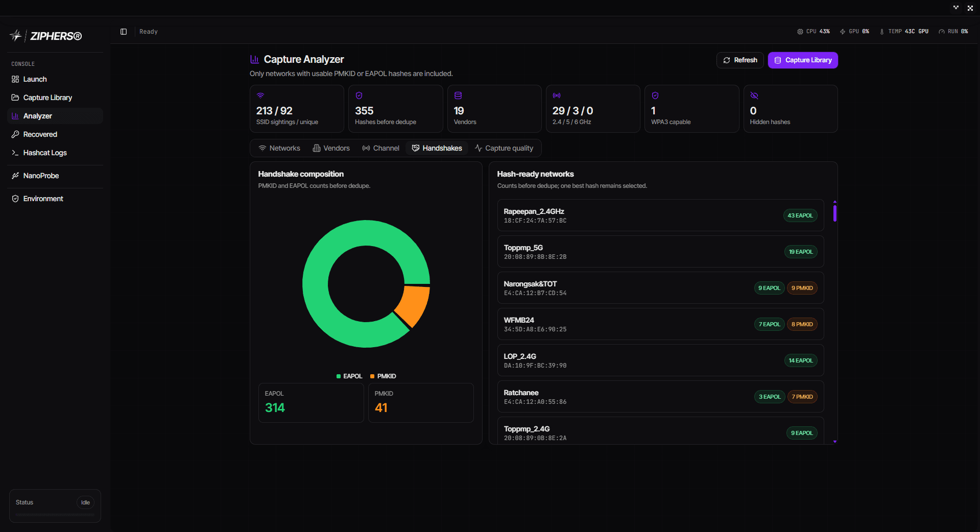Open the Channel tab
Image resolution: width=980 pixels, height=532 pixels.
pos(381,148)
